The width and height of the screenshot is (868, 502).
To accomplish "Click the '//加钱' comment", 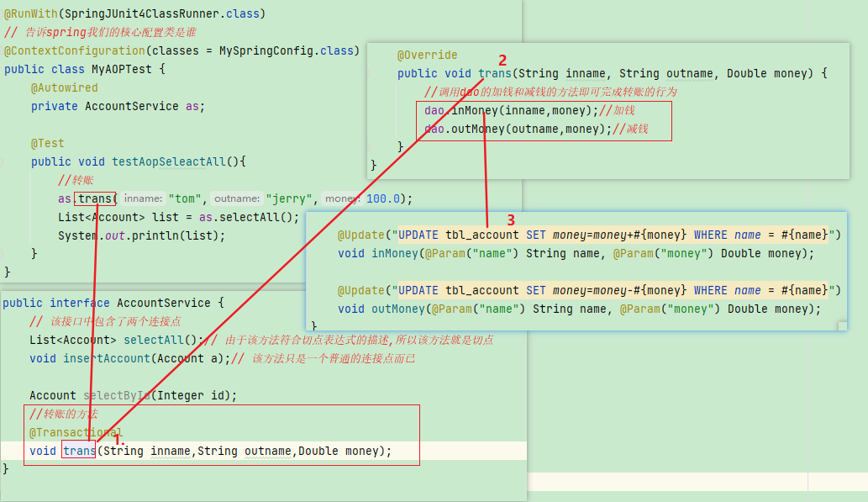I will 618,111.
